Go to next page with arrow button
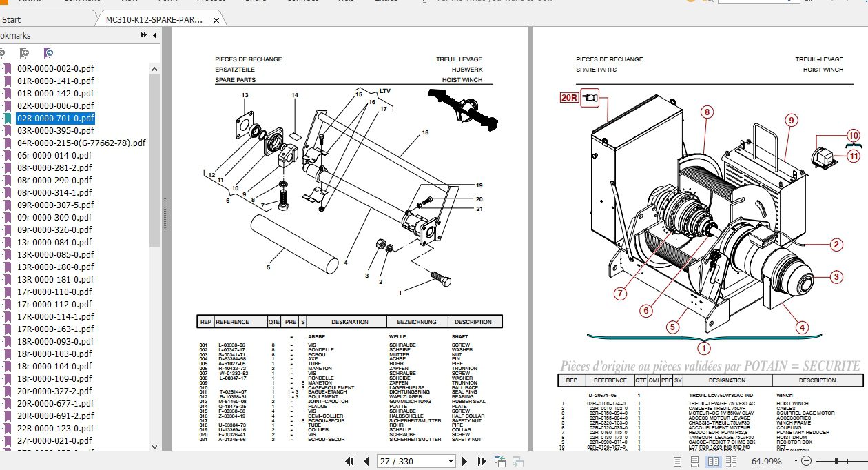This screenshot has width=868, height=470. point(466,461)
